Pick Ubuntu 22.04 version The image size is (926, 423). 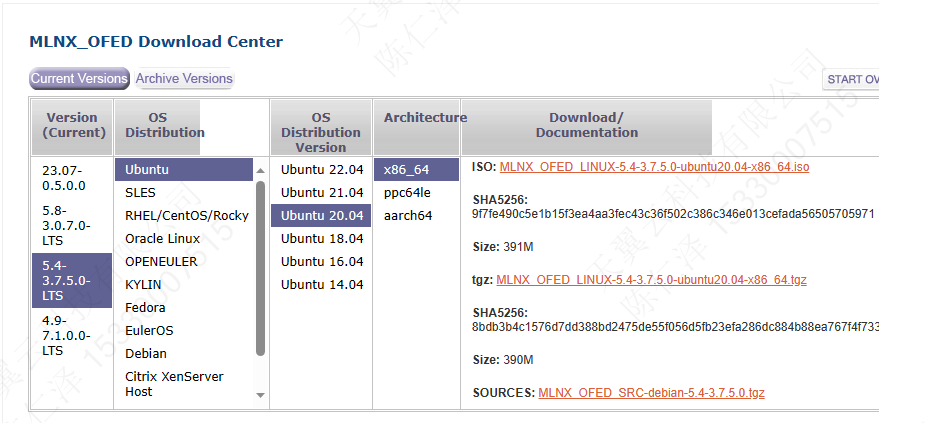pyautogui.click(x=321, y=170)
